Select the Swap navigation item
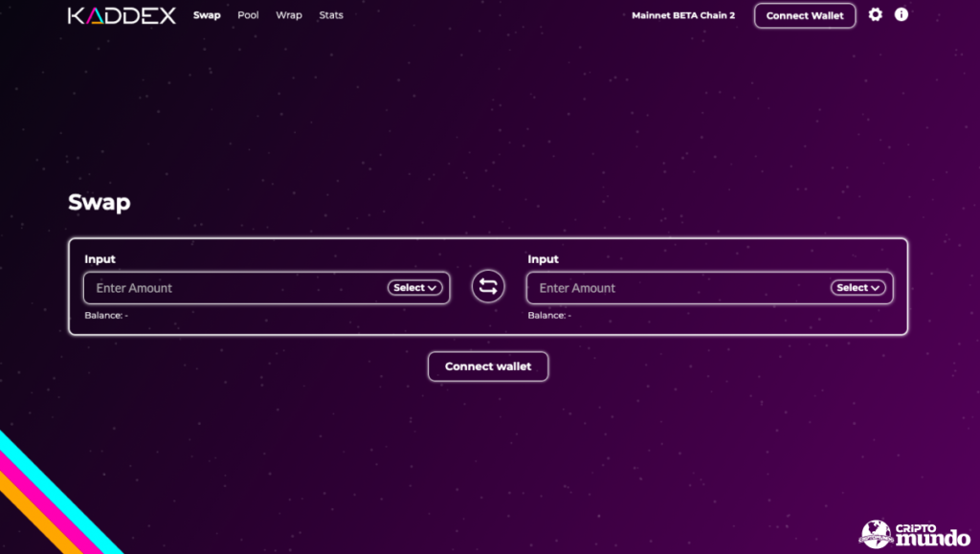The width and height of the screenshot is (980, 554). tap(207, 15)
